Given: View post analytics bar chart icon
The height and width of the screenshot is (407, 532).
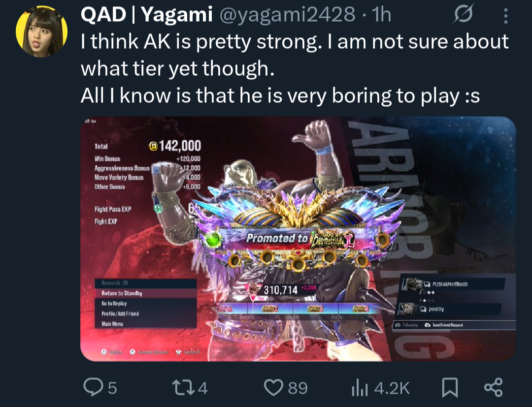Looking at the screenshot, I should click(x=360, y=388).
